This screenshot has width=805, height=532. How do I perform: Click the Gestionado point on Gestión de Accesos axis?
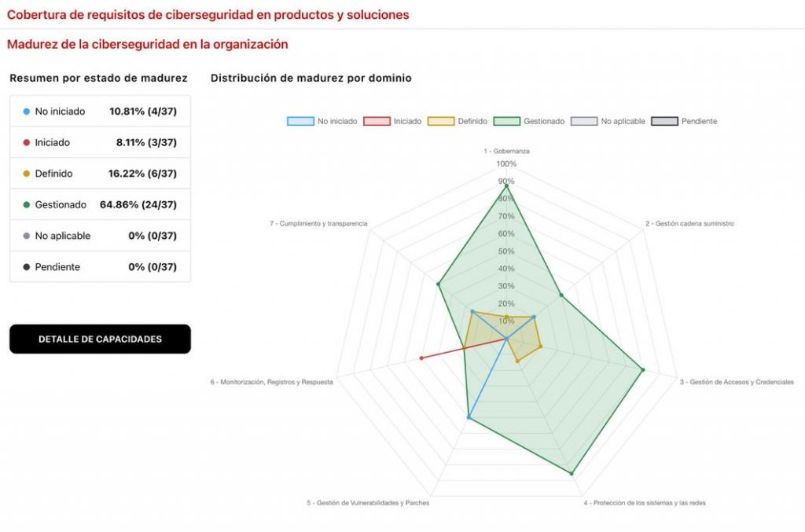pyautogui.click(x=642, y=369)
